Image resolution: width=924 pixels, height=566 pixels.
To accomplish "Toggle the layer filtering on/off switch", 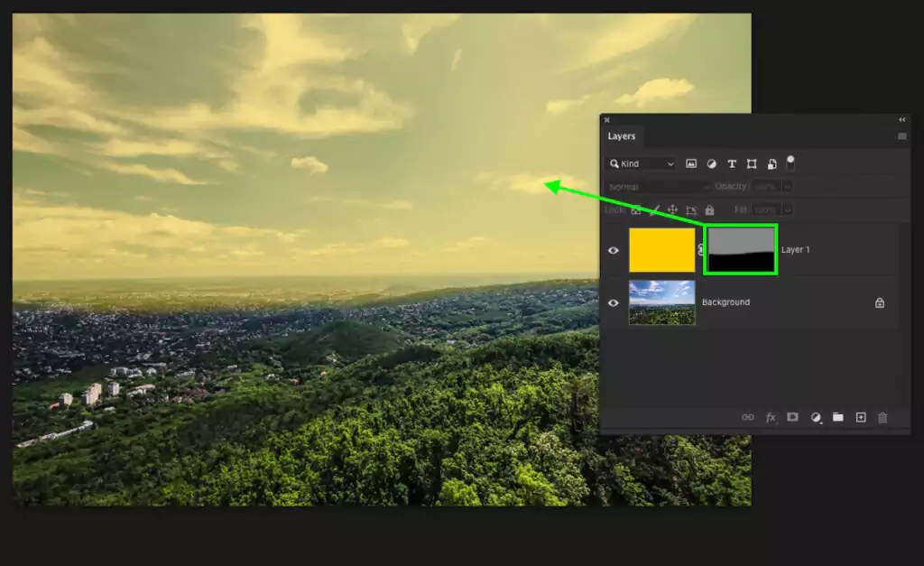I will (790, 162).
